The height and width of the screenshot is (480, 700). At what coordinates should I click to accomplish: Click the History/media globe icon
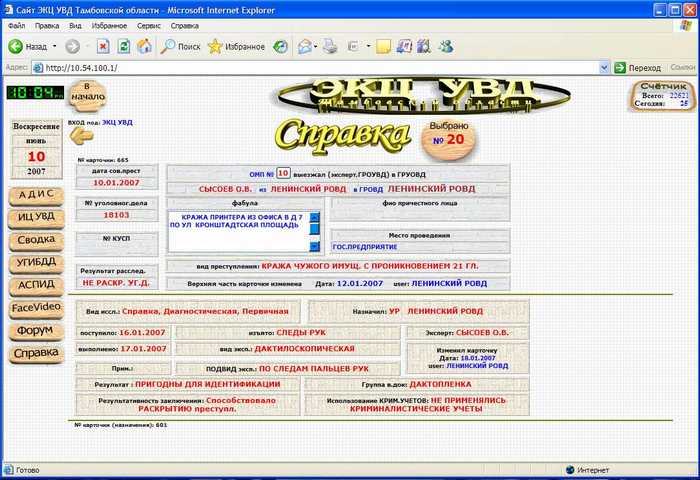click(280, 46)
